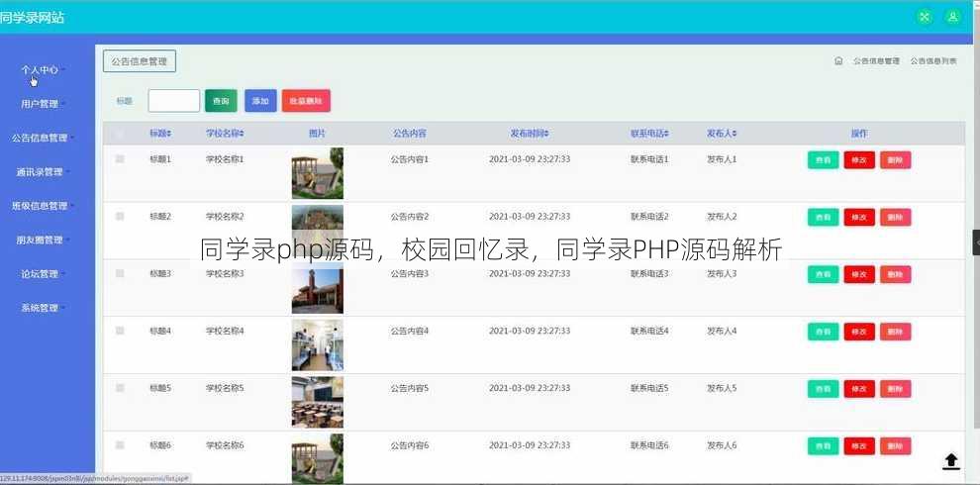Click the green 查询 search button
This screenshot has width=980, height=485.
(x=222, y=101)
